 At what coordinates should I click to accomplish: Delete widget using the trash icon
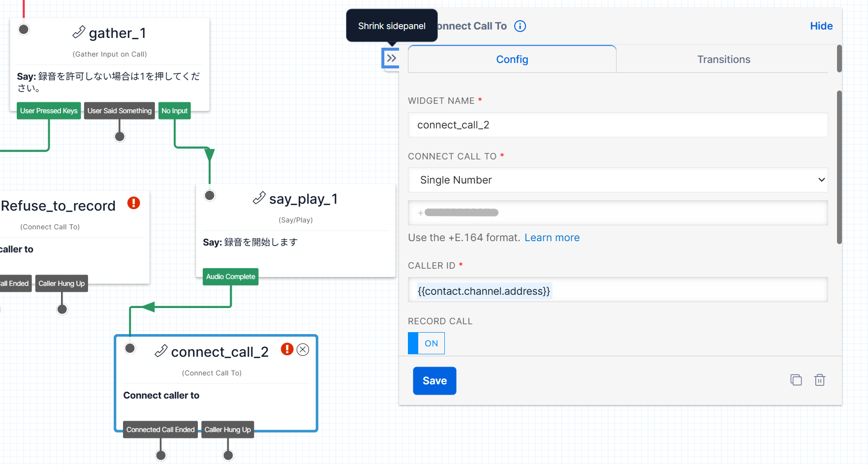click(x=820, y=380)
